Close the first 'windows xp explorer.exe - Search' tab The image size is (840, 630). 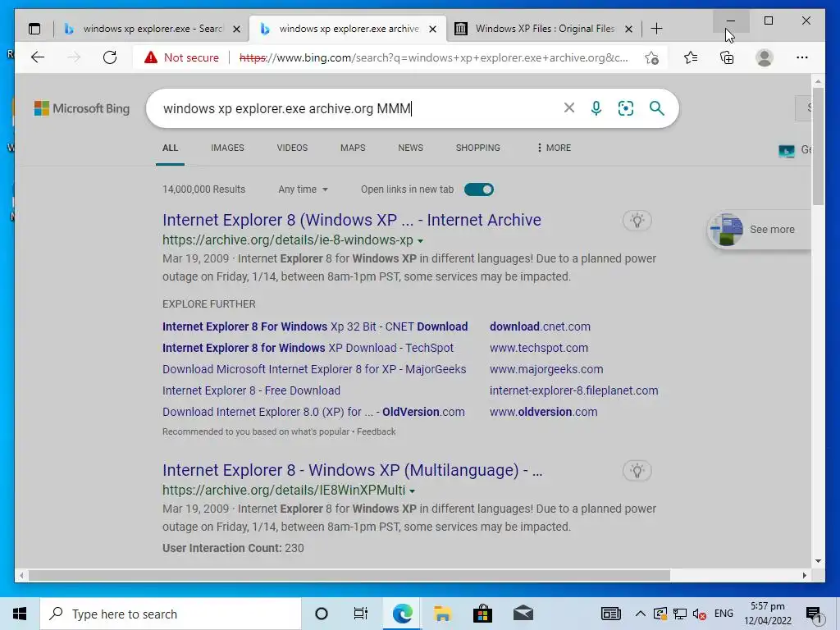coord(236,29)
